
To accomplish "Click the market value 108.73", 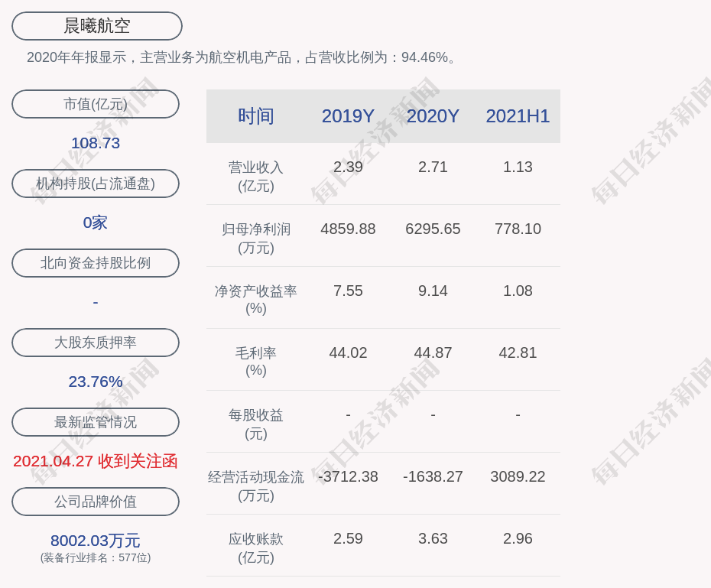I will tap(96, 143).
